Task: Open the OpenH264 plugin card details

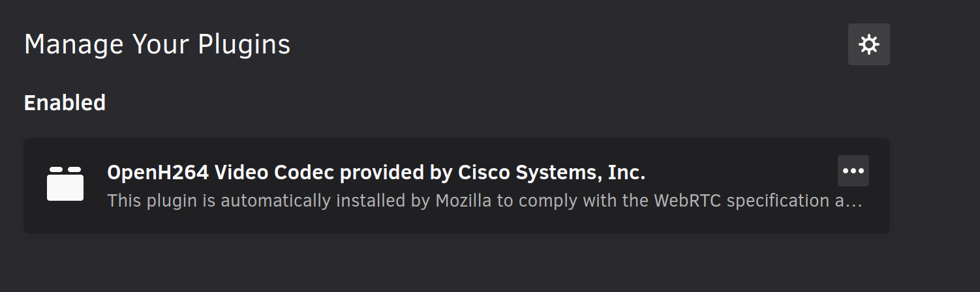Action: (x=457, y=185)
